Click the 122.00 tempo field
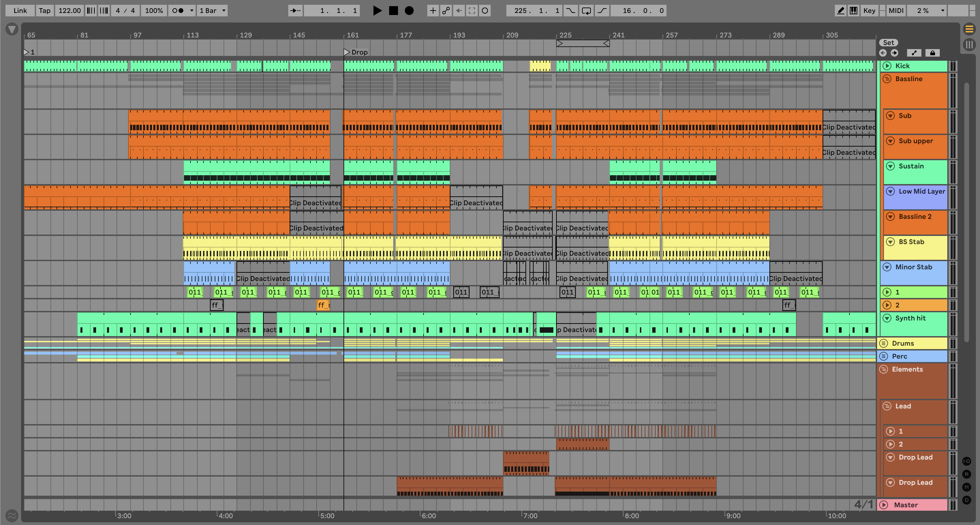Image resolution: width=980 pixels, height=525 pixels. pos(69,11)
